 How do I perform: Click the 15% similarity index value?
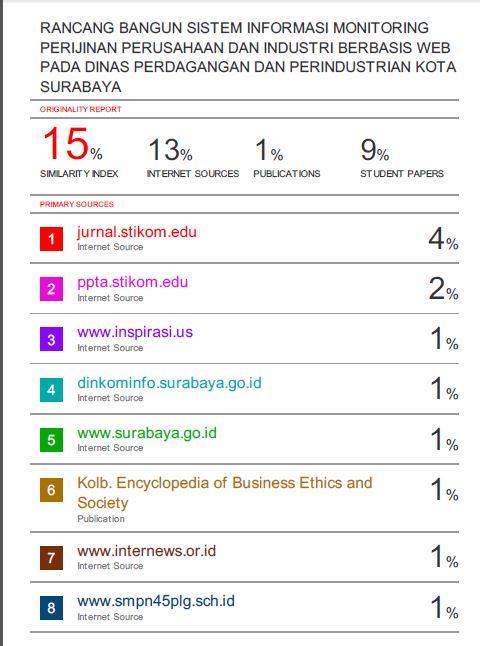click(73, 144)
